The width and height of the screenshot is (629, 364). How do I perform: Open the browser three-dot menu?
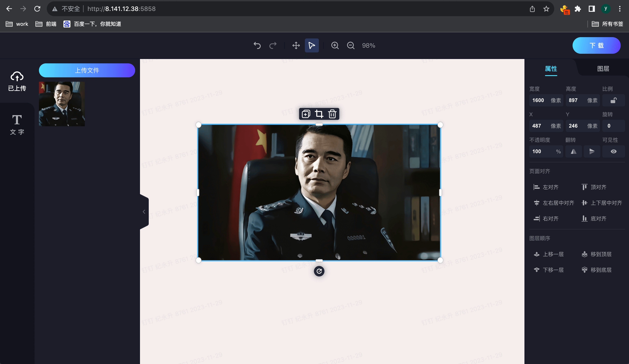pyautogui.click(x=620, y=9)
